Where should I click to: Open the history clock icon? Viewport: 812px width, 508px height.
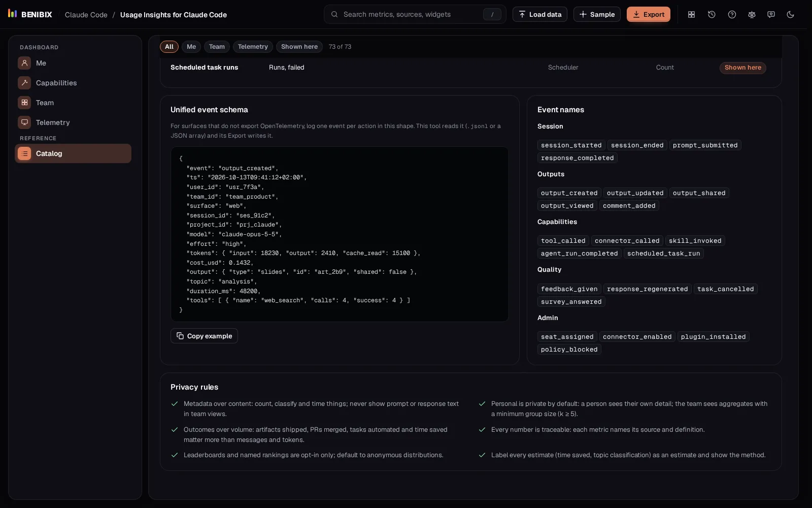click(712, 15)
